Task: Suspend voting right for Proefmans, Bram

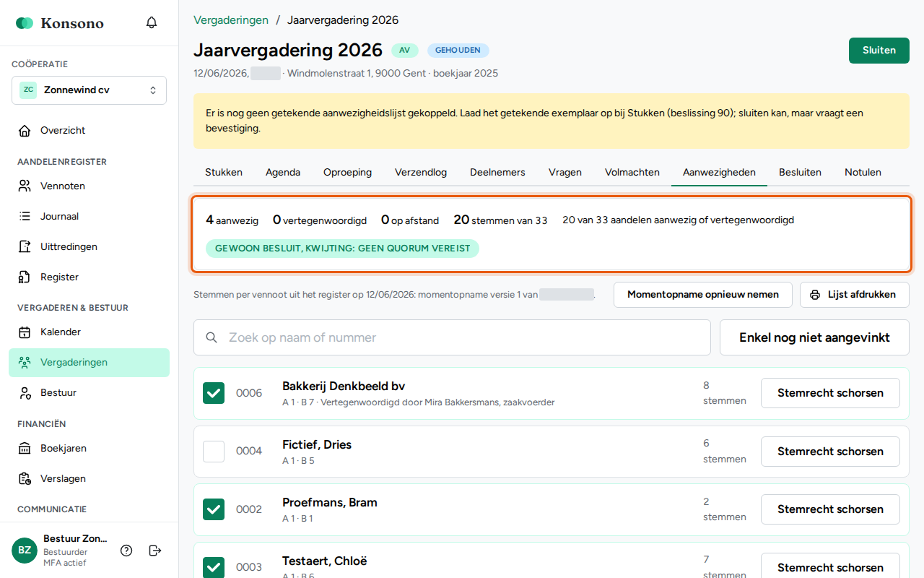Action: pos(830,509)
